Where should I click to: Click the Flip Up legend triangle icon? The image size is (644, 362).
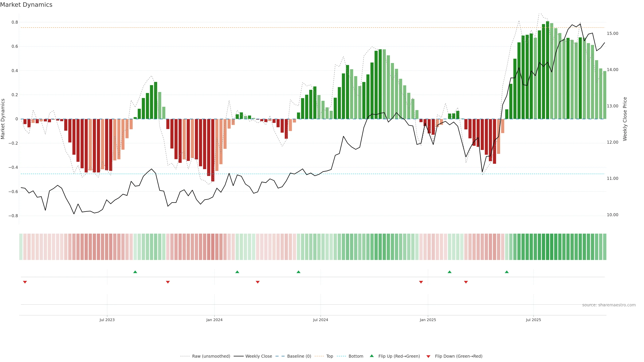[372, 356]
